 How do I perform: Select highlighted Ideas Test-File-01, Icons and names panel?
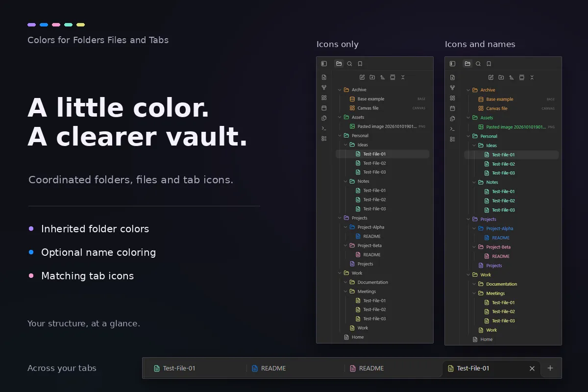click(512, 155)
